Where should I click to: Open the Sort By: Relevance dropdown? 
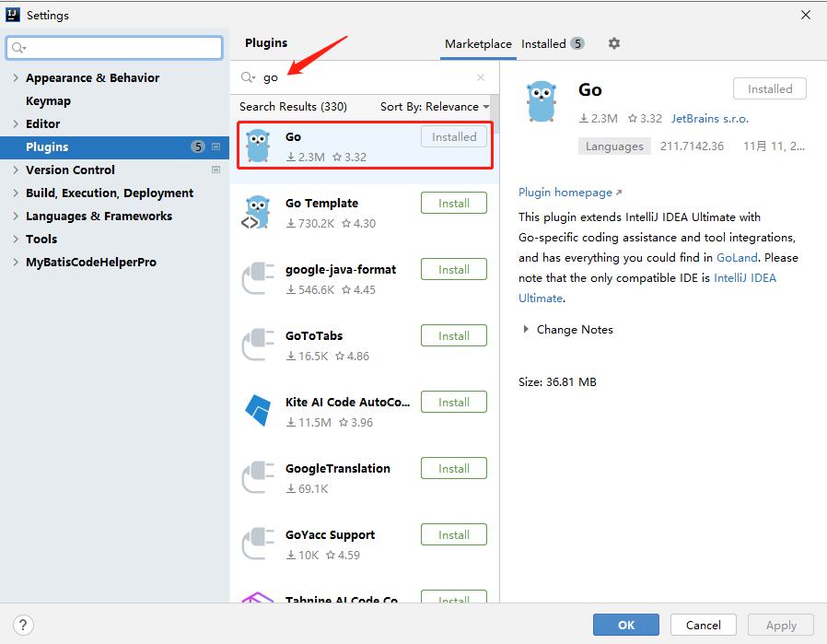click(435, 107)
